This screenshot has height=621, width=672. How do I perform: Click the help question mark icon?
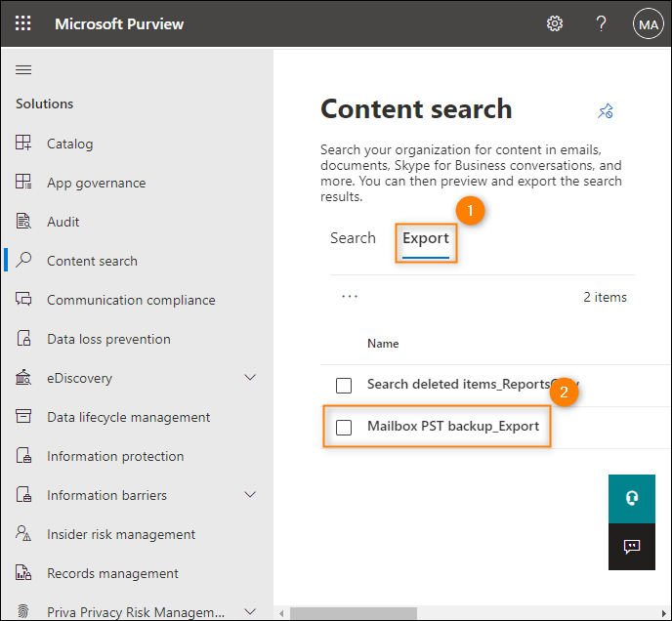(602, 23)
